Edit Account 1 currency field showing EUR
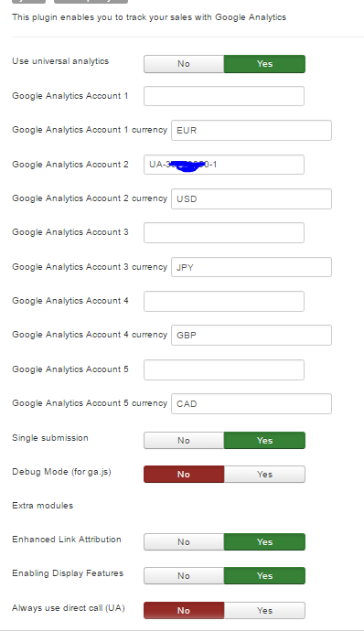 coord(252,131)
